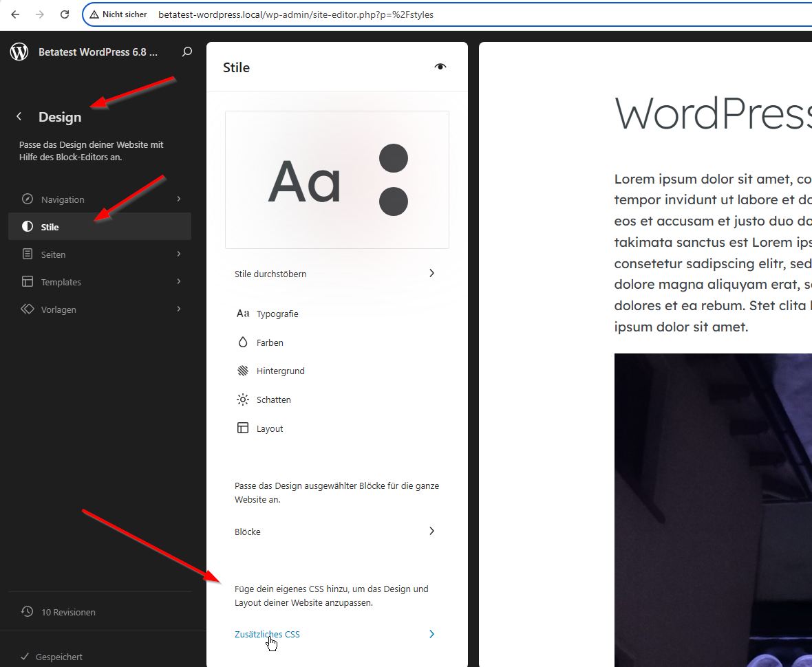Select the Stile menu item

[x=100, y=227]
